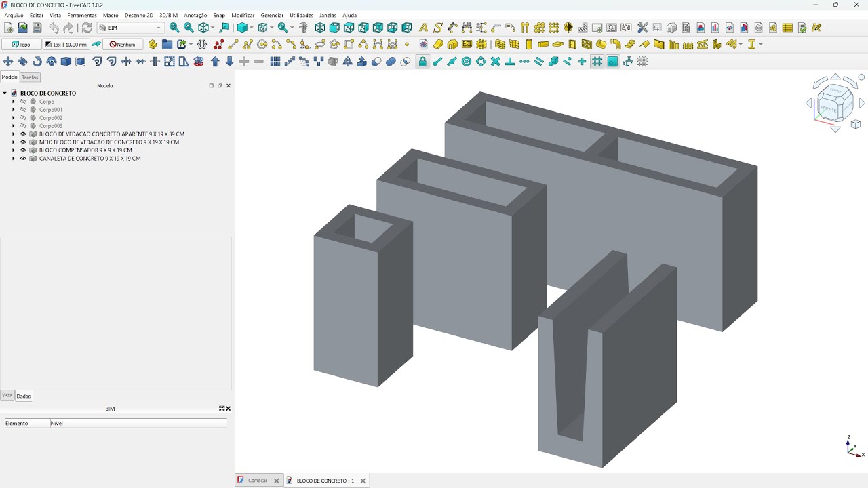Switch to the Tarefas tab

(x=31, y=77)
